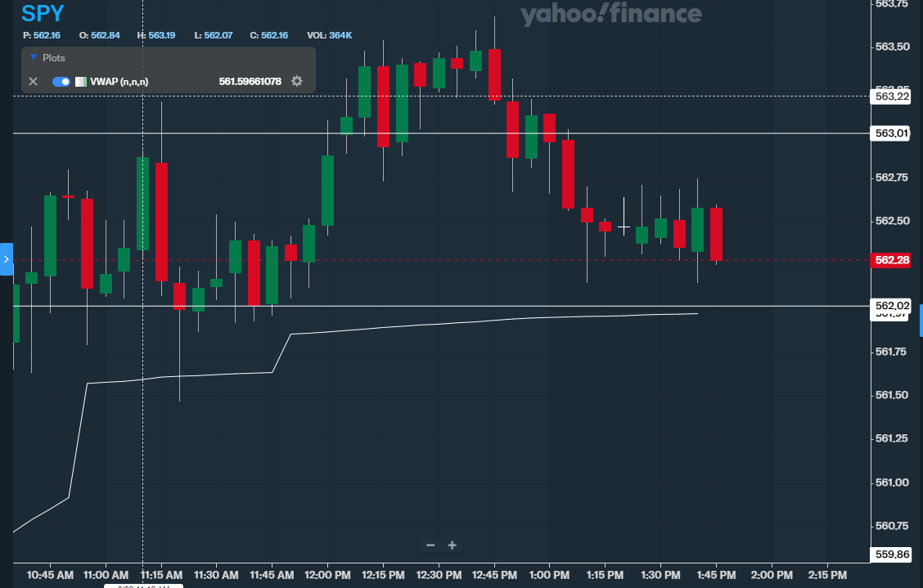
Task: Click the 563.50 price axis label
Action: point(892,47)
